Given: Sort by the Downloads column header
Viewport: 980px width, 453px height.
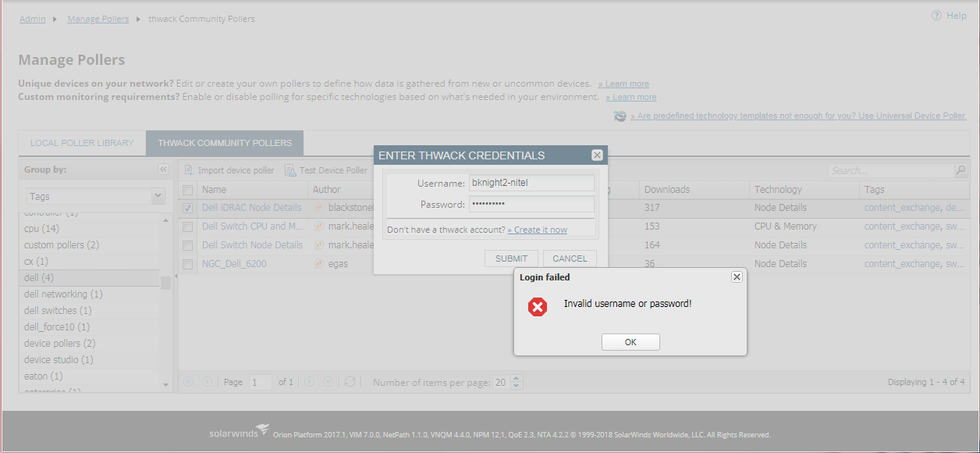Looking at the screenshot, I should point(694,189).
